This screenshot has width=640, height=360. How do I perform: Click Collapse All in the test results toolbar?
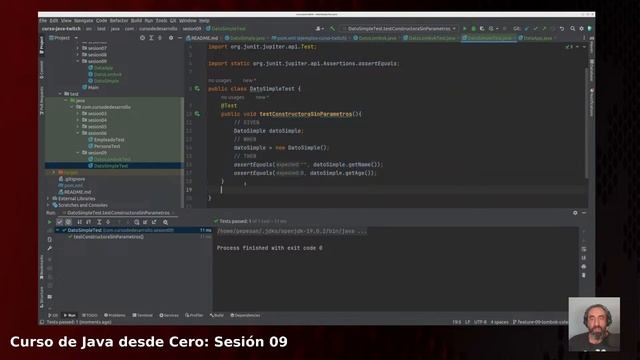(x=108, y=222)
